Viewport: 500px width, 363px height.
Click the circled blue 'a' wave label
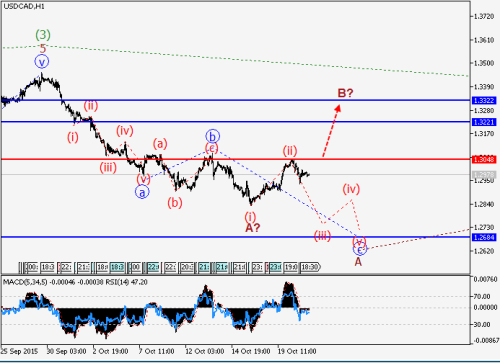142,192
